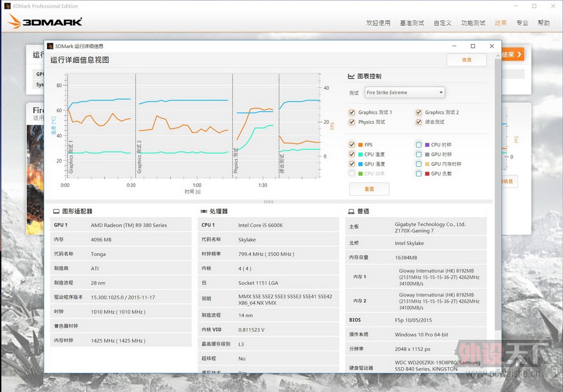
Task: Uncheck Physics 测试 checkbox
Action: tap(352, 122)
